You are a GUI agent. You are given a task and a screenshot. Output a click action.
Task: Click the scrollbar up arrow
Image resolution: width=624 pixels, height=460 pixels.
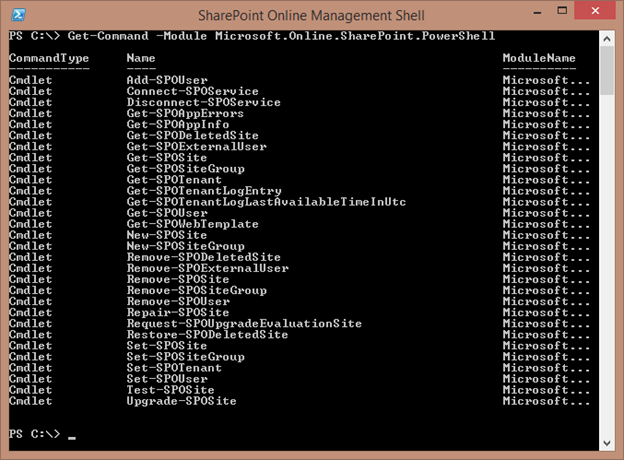click(607, 39)
